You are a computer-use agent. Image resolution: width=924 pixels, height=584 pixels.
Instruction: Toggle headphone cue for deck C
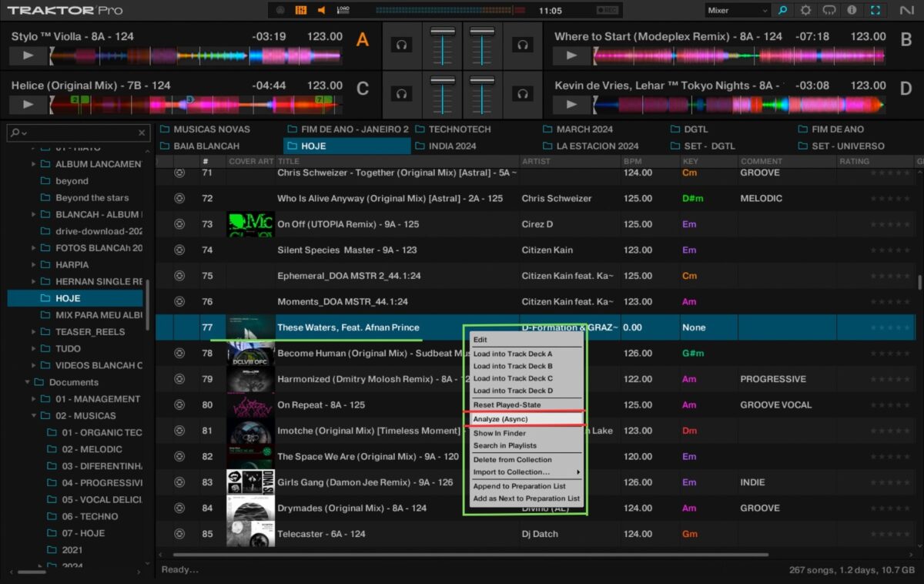[x=401, y=94]
